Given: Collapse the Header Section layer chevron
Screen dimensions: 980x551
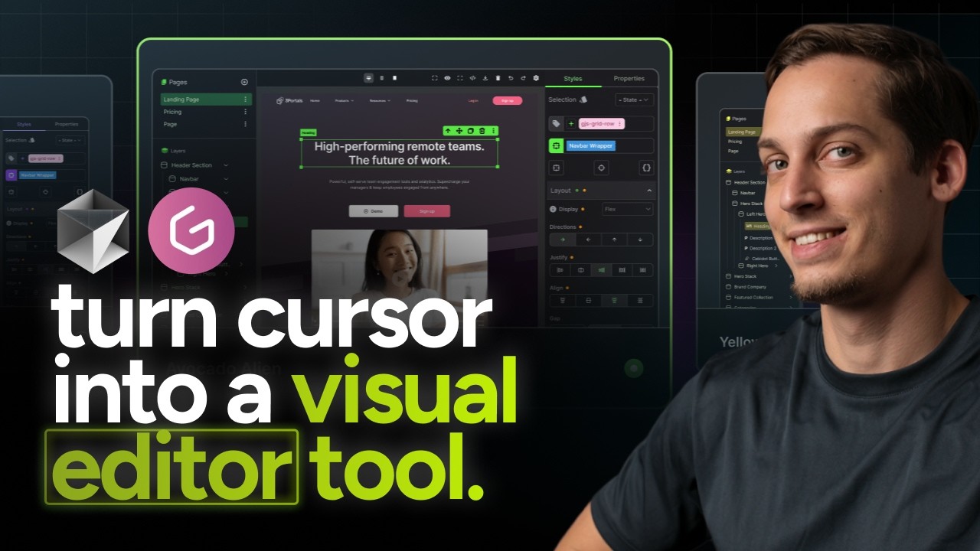Looking at the screenshot, I should [226, 165].
